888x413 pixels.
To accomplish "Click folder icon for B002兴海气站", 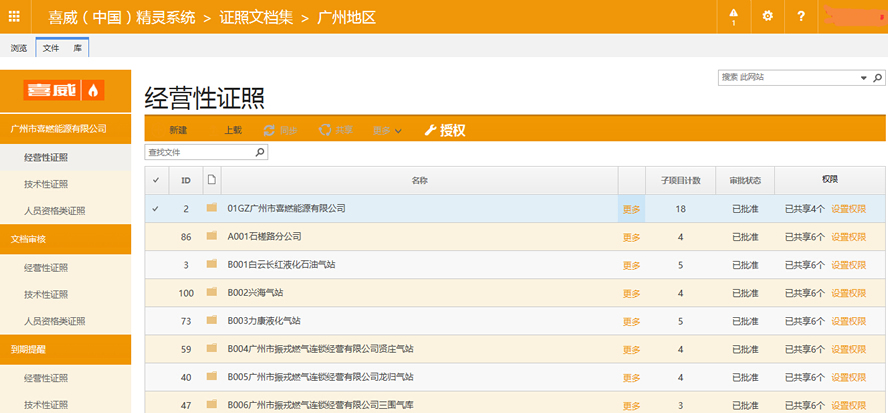I will 212,292.
